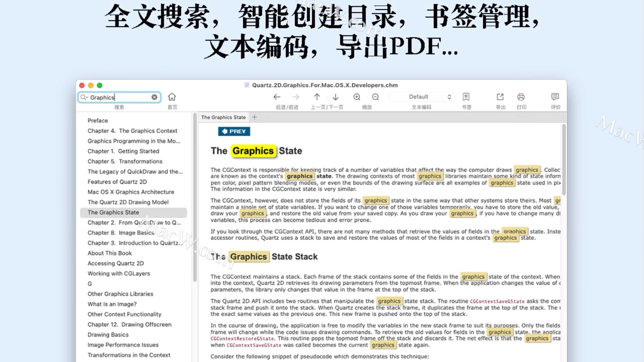
Task: Click the export (导出) icon
Action: 500,97
